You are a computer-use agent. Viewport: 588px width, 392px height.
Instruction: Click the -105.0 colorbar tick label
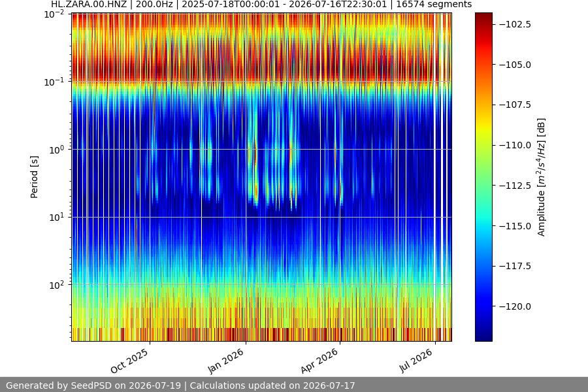point(515,65)
